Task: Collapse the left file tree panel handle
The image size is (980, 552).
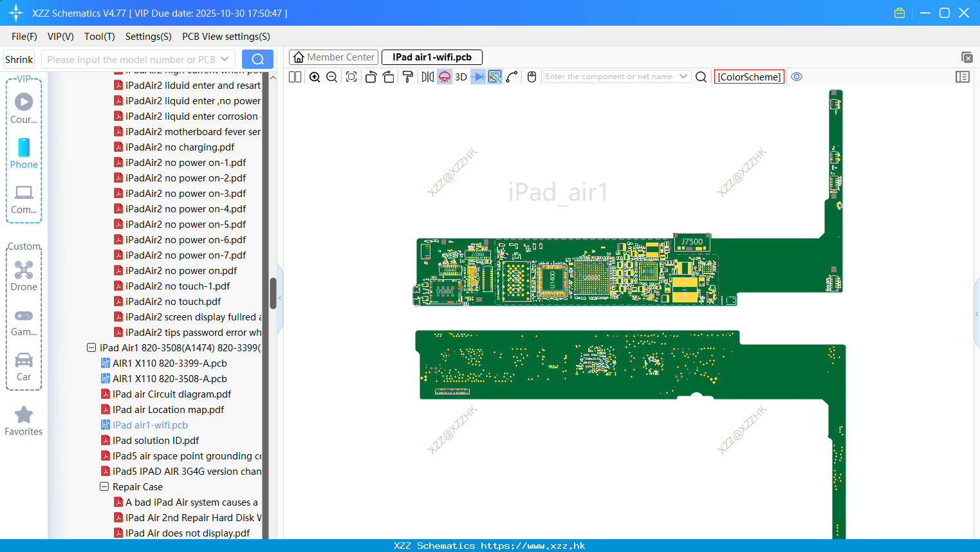Action: click(280, 297)
